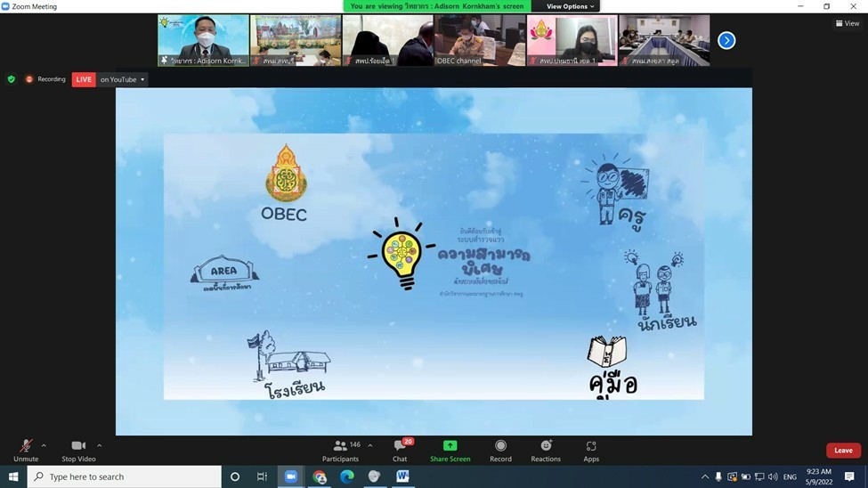Screen dimensions: 868x488
Task: Expand video options arrow next to Stop Video
Action: click(99, 445)
